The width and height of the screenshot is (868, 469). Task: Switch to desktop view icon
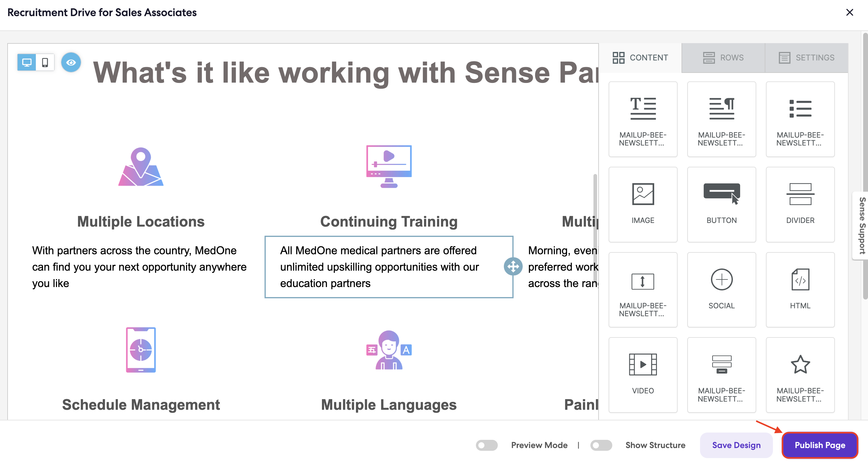(x=27, y=62)
